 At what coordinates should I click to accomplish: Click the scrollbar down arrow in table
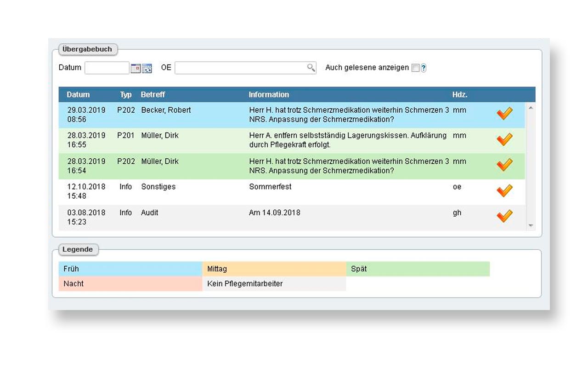pyautogui.click(x=531, y=225)
